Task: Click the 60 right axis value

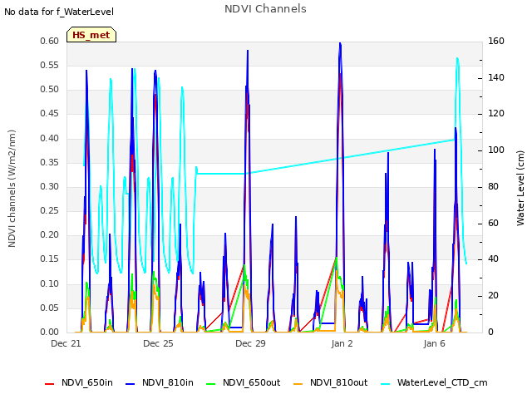Action: pyautogui.click(x=494, y=223)
